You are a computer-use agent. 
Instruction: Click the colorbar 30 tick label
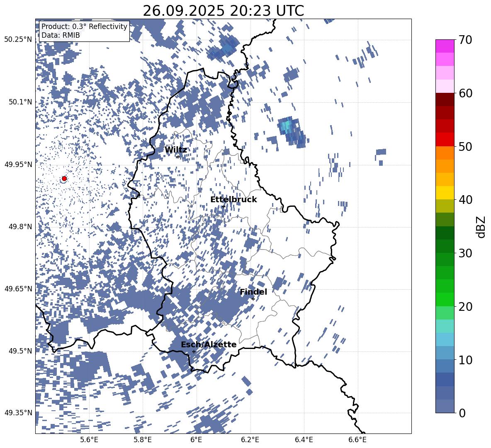pyautogui.click(x=466, y=253)
